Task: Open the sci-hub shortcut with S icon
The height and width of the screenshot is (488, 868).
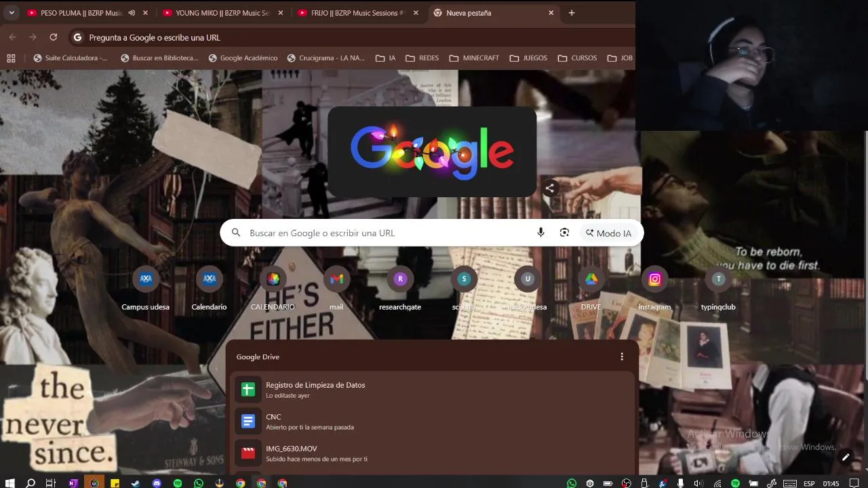Action: coord(464,288)
